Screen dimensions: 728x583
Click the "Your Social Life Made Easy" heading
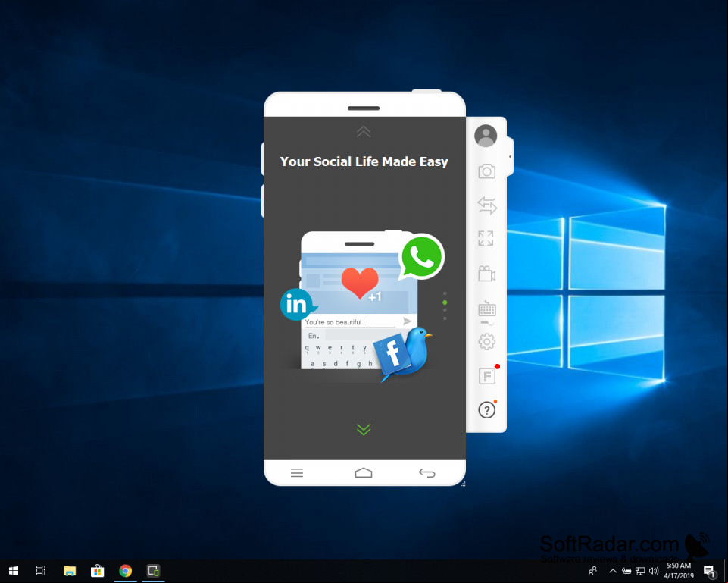pos(364,161)
